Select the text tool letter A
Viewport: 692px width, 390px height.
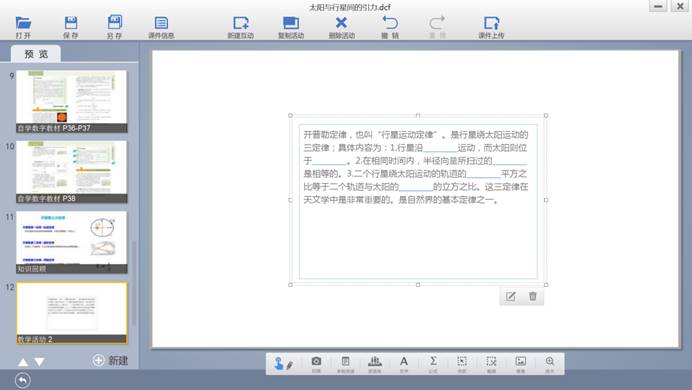pos(404,364)
